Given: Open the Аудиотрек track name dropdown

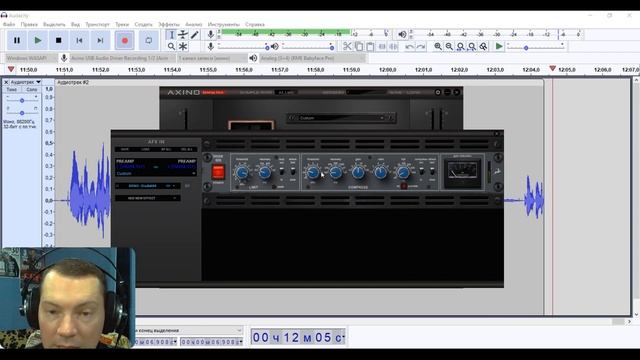Looking at the screenshot, I should click(x=25, y=82).
